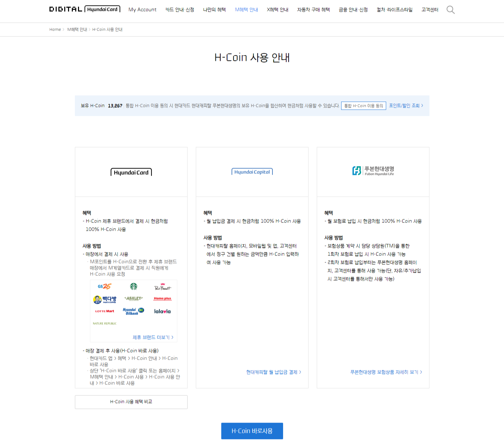Click H-Coin 사용 혜택 비교 button
This screenshot has height=447, width=504.
click(131, 402)
